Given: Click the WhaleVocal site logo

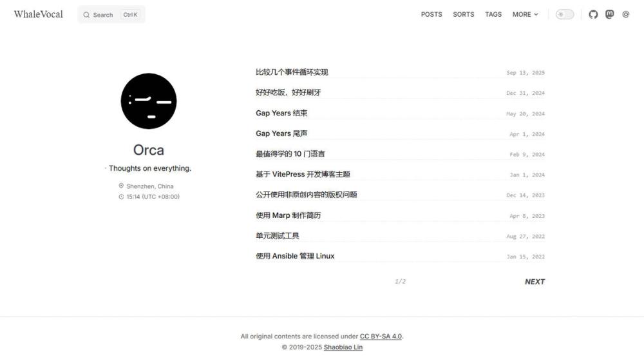Looking at the screenshot, I should click(38, 14).
